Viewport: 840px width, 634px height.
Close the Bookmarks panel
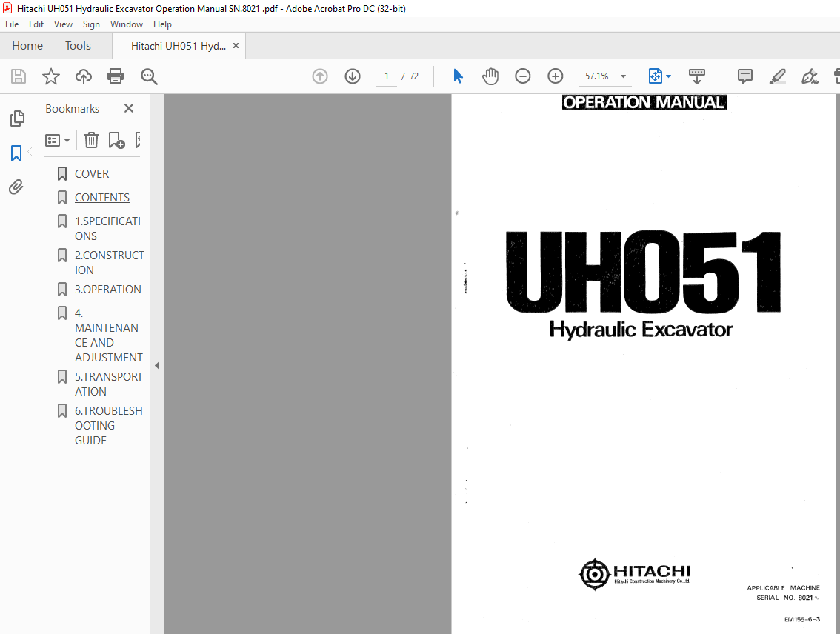[129, 108]
